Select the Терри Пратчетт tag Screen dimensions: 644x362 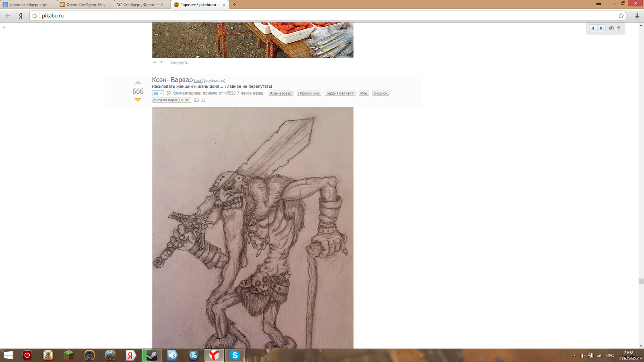click(340, 93)
